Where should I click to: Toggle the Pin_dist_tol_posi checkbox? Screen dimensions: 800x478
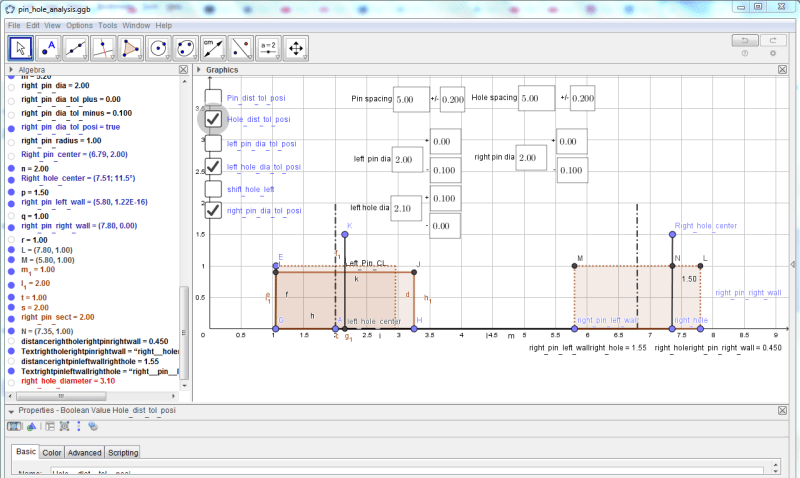tap(213, 97)
